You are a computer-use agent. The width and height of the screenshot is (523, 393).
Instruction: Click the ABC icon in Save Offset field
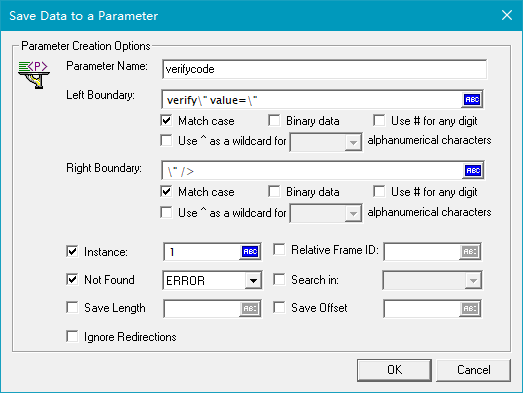tap(470, 309)
